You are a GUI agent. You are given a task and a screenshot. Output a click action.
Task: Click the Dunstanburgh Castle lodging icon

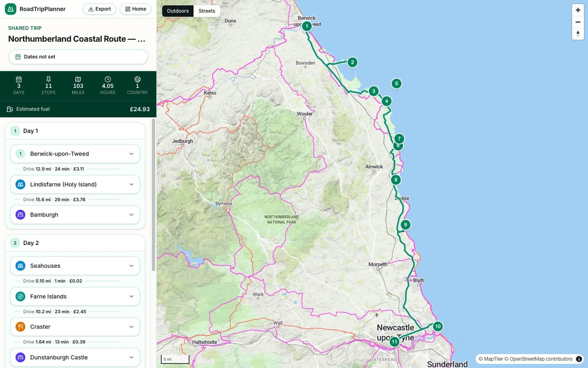point(20,357)
